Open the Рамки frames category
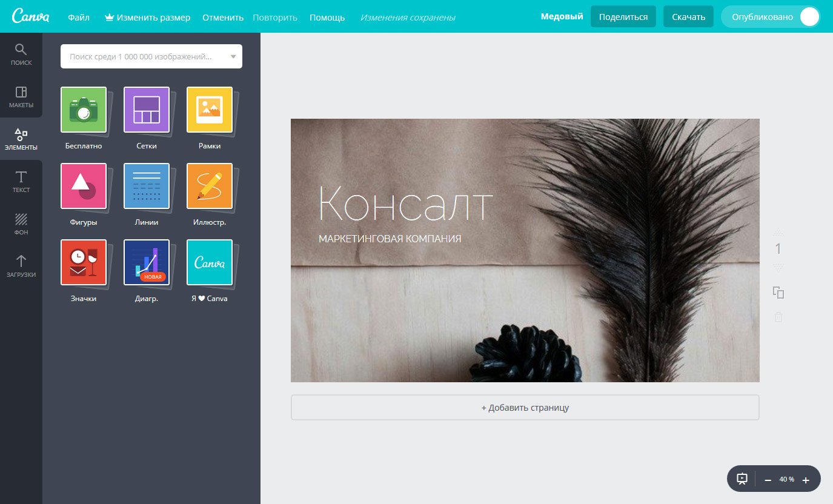This screenshot has height=504, width=833. (210, 110)
